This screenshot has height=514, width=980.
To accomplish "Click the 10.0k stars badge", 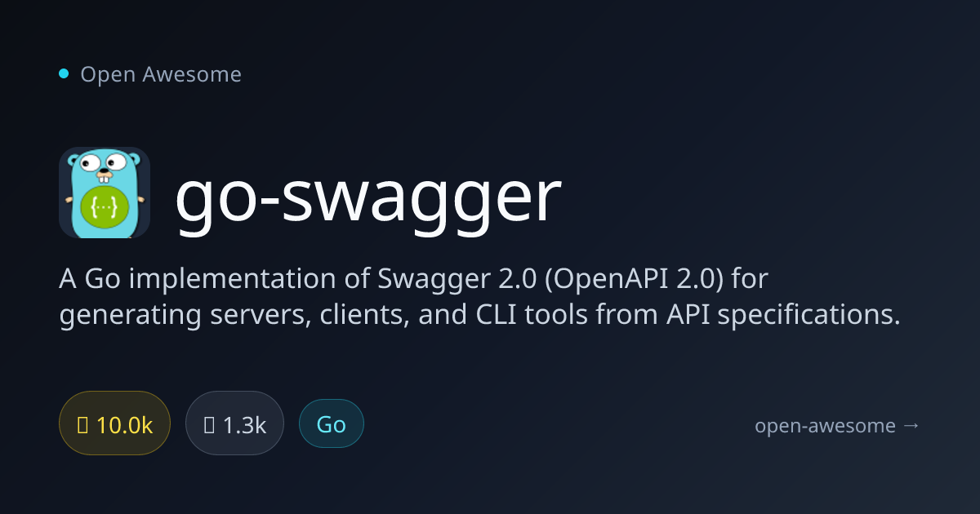I will tap(114, 424).
